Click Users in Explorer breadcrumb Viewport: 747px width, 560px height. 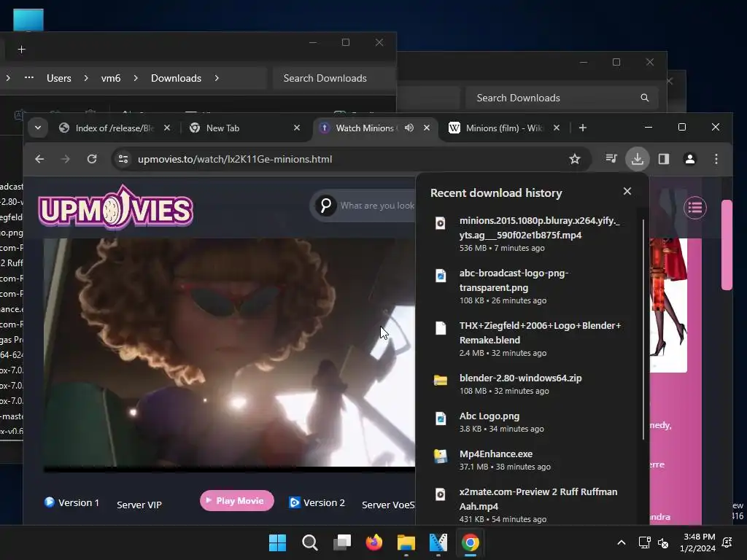58,78
